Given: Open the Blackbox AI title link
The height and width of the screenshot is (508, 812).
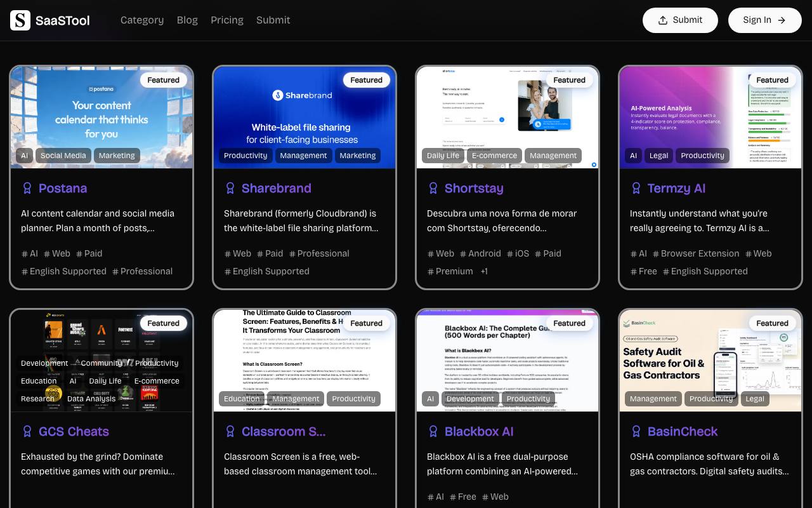Looking at the screenshot, I should coord(479,431).
